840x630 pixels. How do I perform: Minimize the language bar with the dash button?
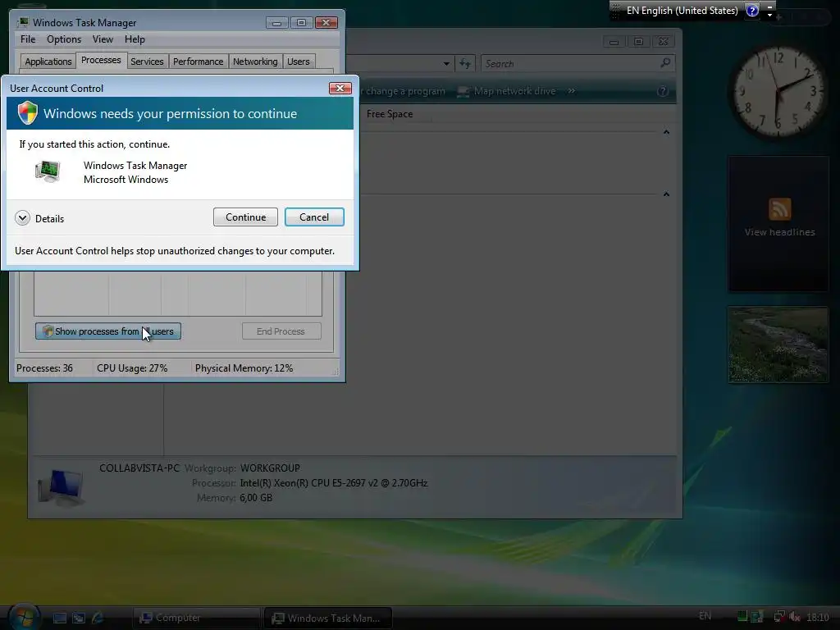(x=769, y=7)
